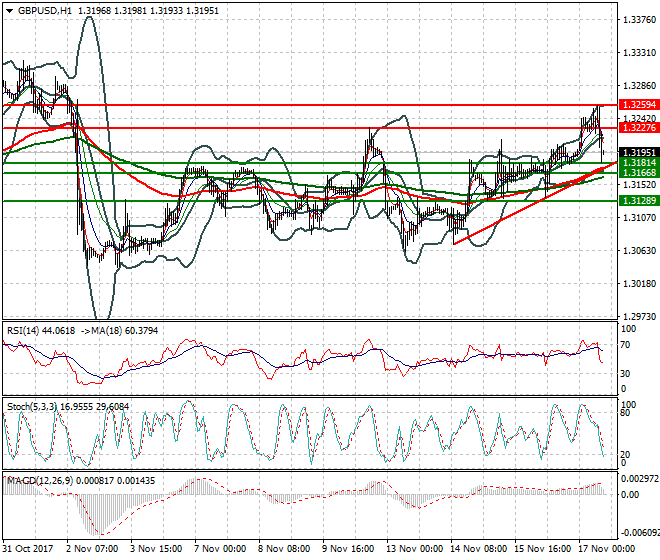
Task: Click the 1.32860 price scale value
Action: [639, 85]
